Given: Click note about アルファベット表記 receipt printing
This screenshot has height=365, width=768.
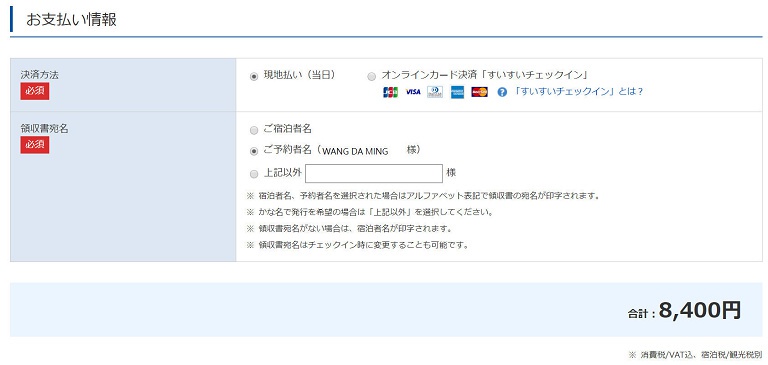Looking at the screenshot, I should click(423, 196).
